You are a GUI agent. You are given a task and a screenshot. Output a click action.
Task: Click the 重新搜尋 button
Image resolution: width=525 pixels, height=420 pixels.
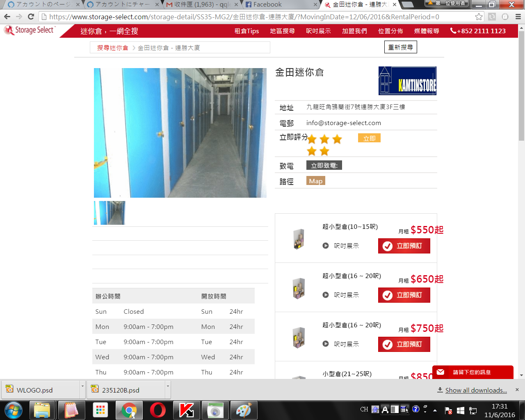[x=400, y=47]
